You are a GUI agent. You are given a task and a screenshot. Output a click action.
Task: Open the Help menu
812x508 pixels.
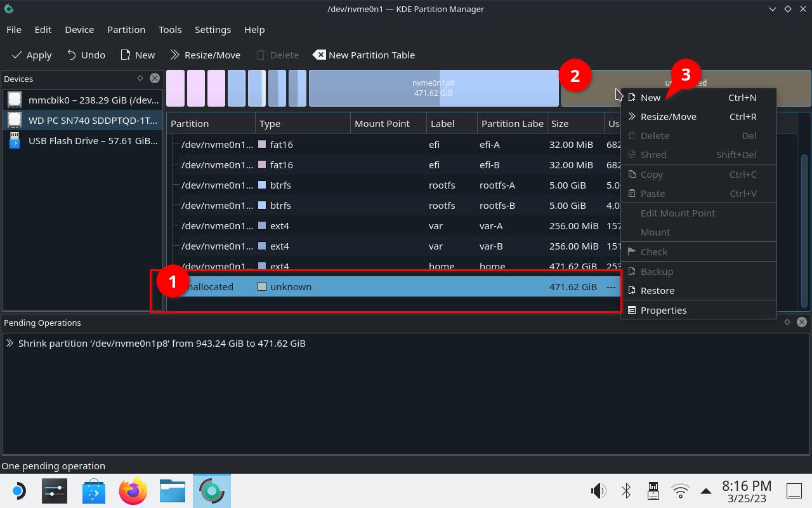click(x=254, y=30)
